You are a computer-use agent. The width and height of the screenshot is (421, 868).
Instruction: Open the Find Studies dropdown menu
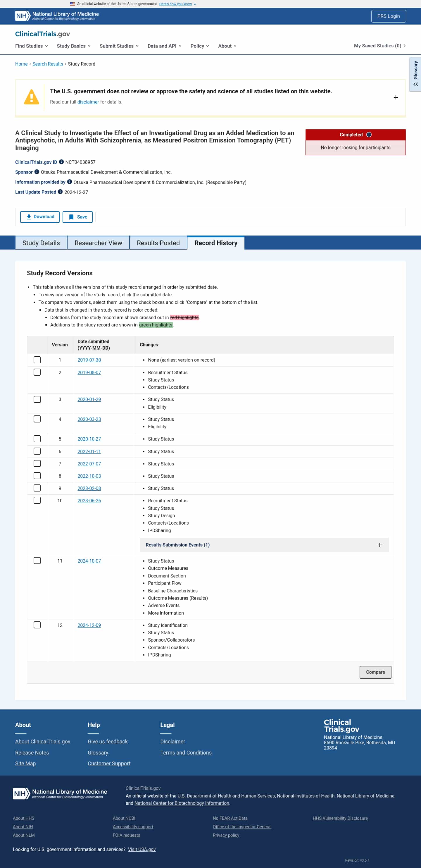point(31,46)
